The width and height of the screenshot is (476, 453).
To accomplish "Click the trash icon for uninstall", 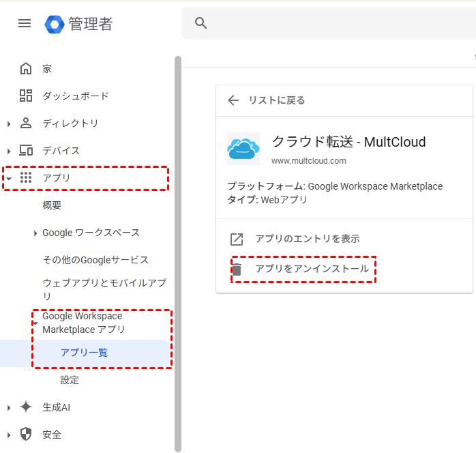I will [237, 269].
